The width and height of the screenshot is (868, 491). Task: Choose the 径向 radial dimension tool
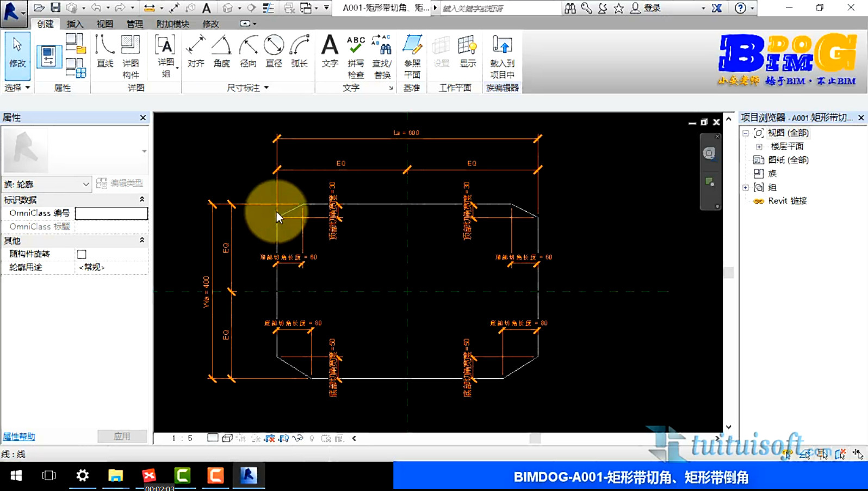(x=248, y=52)
